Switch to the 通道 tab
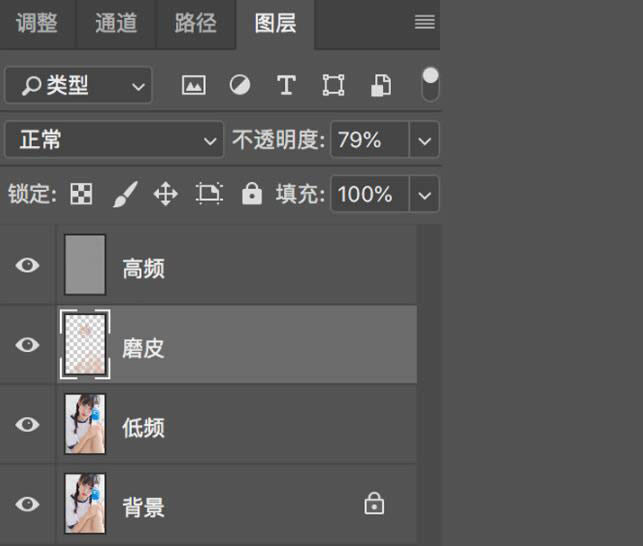The width and height of the screenshot is (643, 546). click(115, 23)
